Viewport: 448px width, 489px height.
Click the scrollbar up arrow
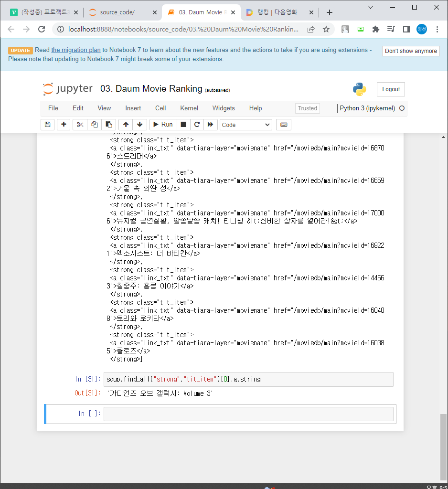point(443,137)
